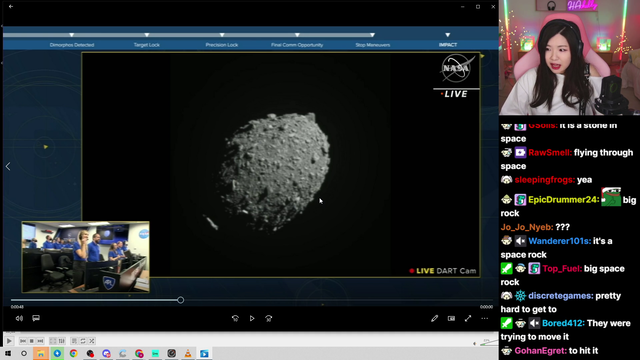Skip forward 30 seconds
This screenshot has height=360, width=640.
pos(269,318)
